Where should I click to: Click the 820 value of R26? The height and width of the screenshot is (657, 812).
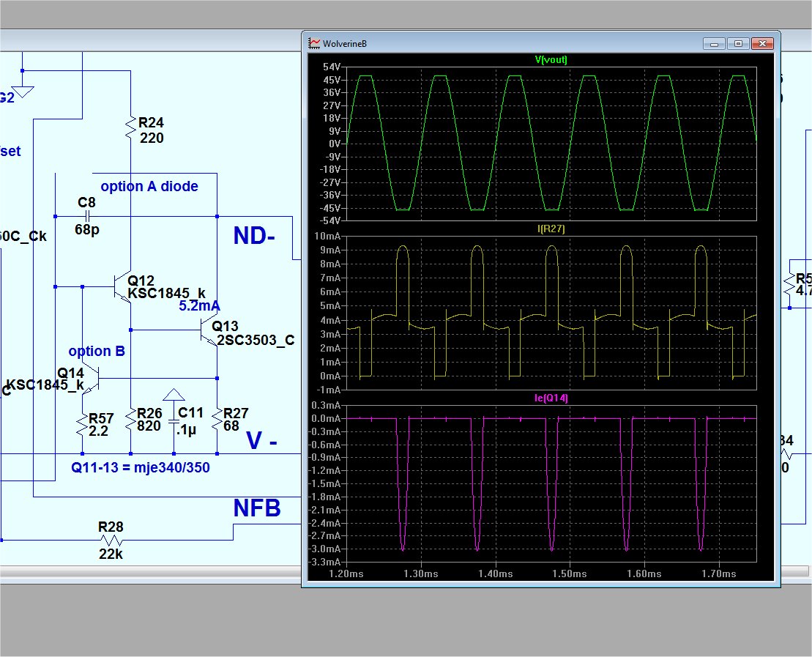[149, 426]
